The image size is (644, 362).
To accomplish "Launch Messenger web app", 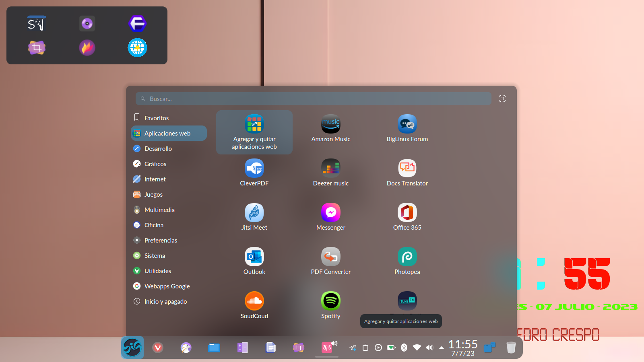I will (331, 217).
